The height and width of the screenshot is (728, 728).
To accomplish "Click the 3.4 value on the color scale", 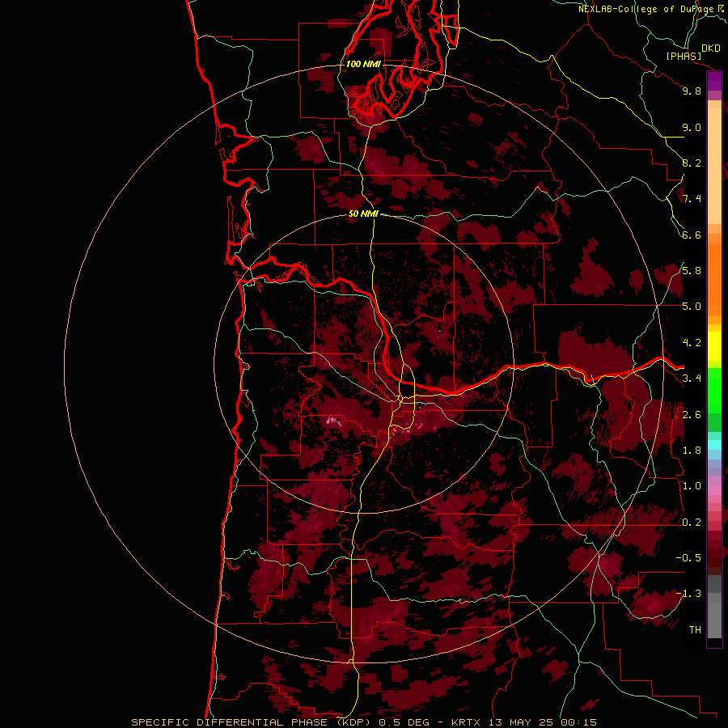I will tap(692, 379).
